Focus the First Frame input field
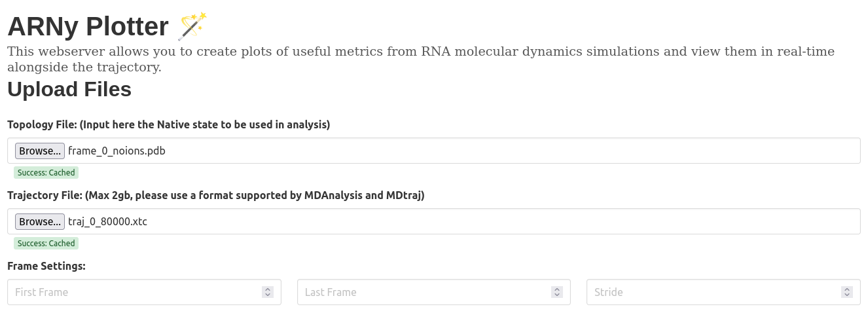 [131, 292]
